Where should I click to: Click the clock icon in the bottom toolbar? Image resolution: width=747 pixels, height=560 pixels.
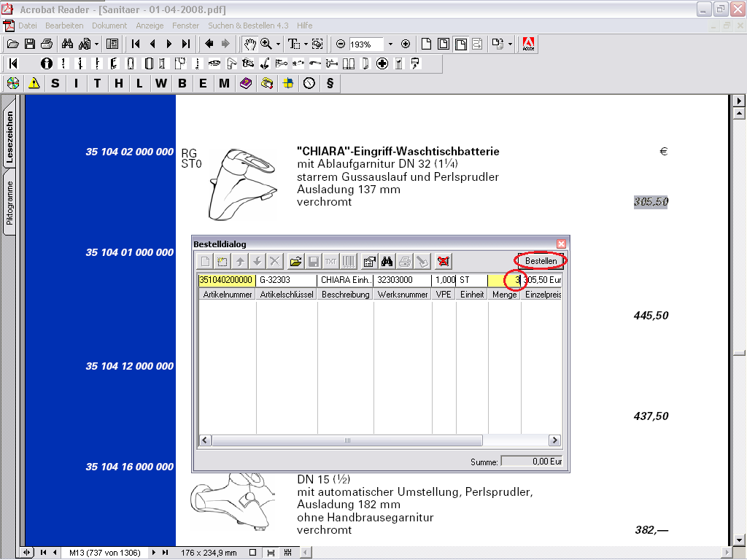tap(309, 83)
